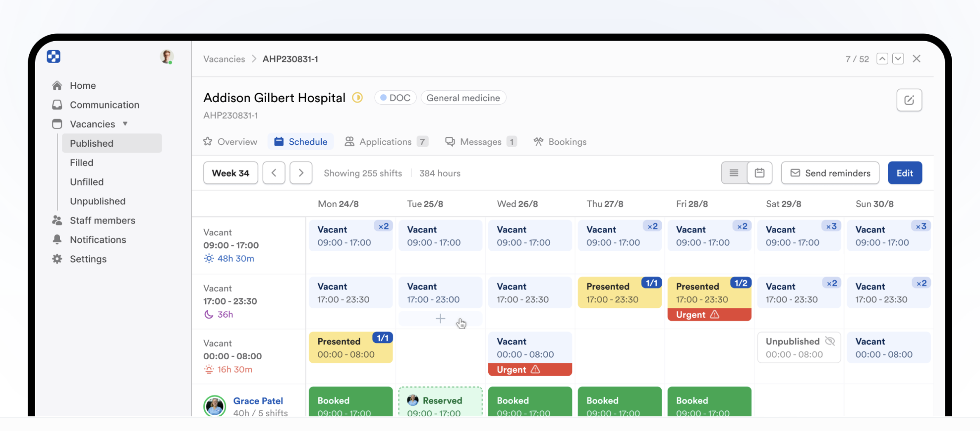Open the Applications tab
The width and height of the screenshot is (980, 431).
point(386,142)
